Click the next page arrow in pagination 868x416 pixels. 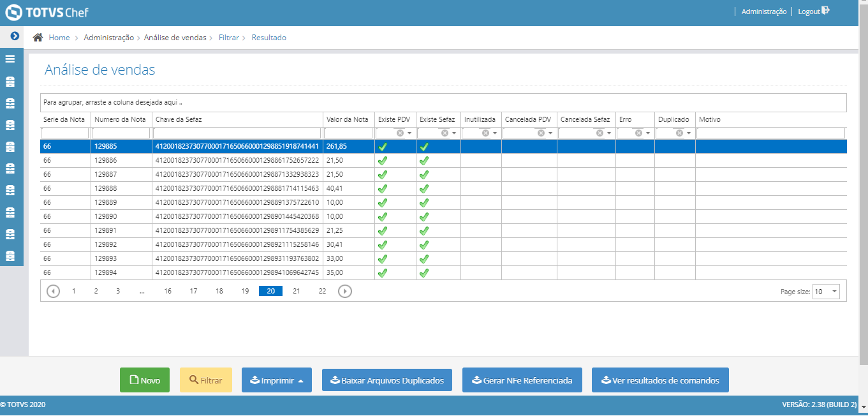pos(344,290)
